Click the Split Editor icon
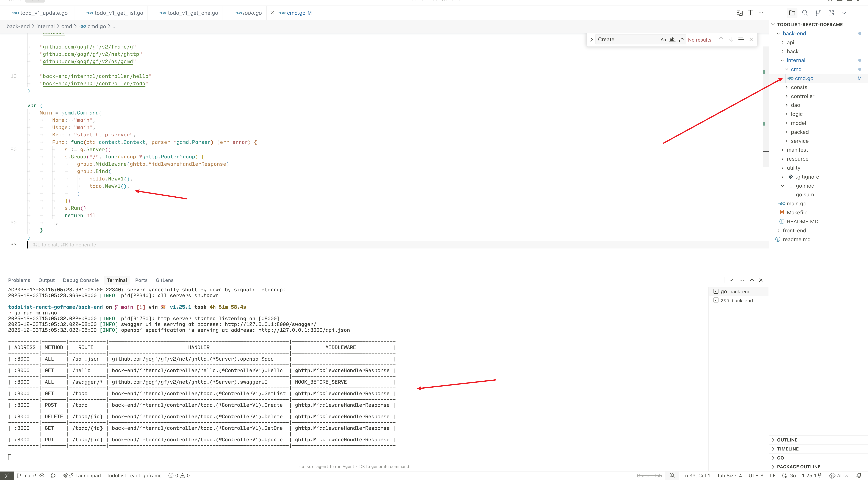This screenshot has height=480, width=868. click(x=750, y=13)
